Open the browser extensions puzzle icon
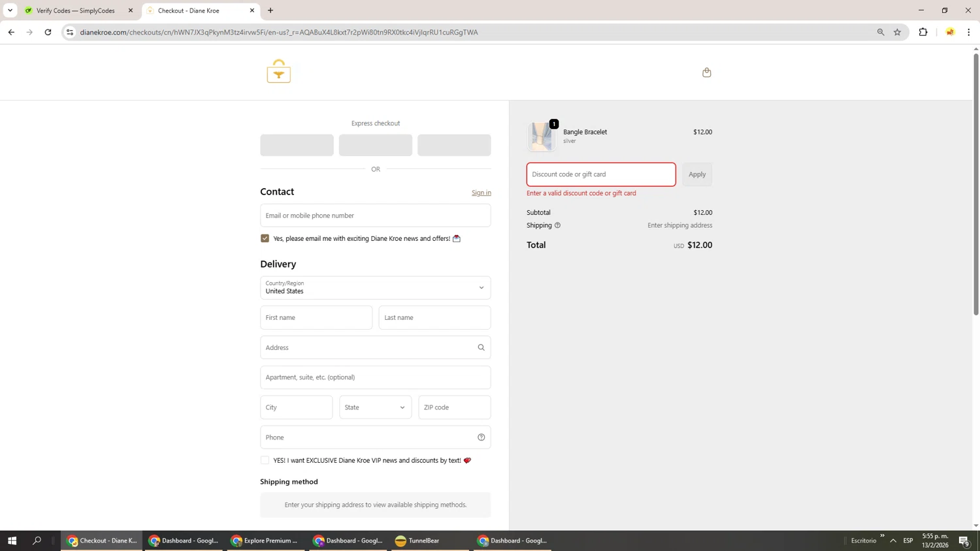Image resolution: width=980 pixels, height=551 pixels. [923, 32]
